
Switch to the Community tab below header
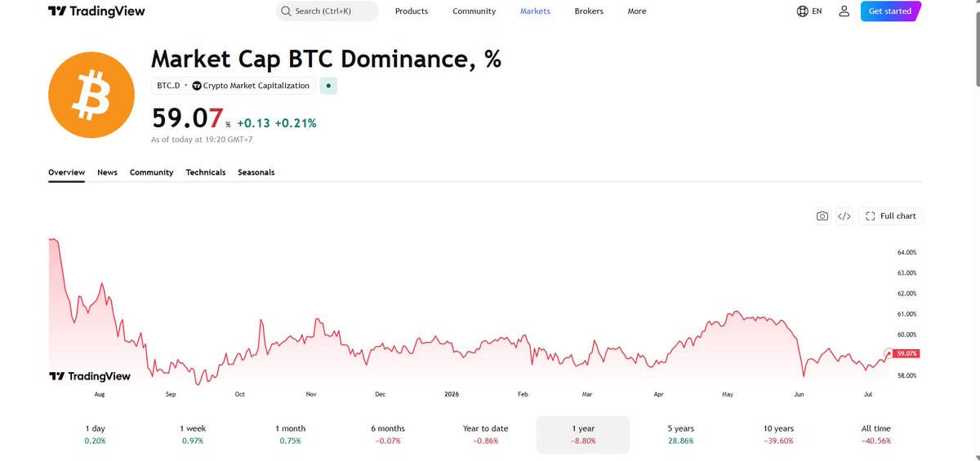coord(151,172)
